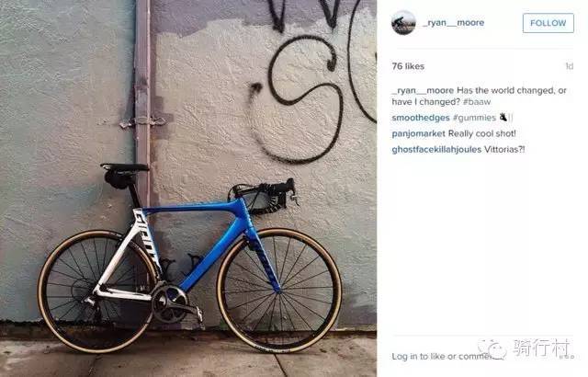Click the WeChat logo watermark icon
This screenshot has height=377, width=588.
tap(492, 348)
